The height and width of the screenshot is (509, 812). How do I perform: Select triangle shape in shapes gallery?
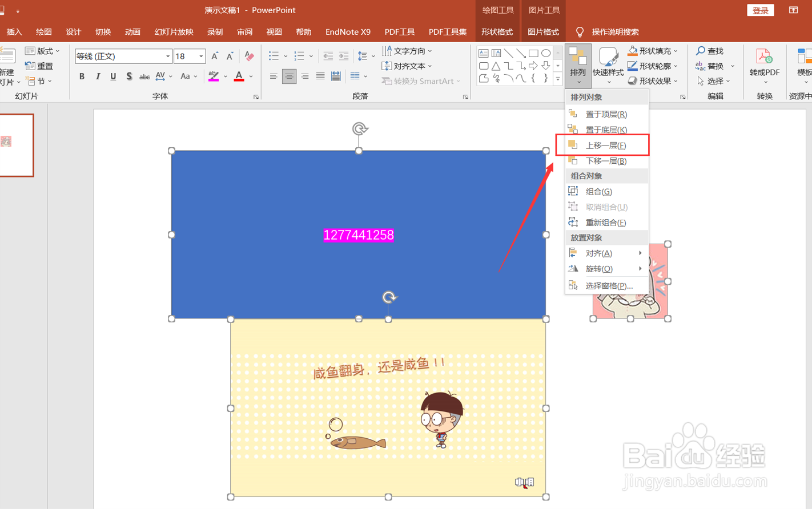(496, 66)
